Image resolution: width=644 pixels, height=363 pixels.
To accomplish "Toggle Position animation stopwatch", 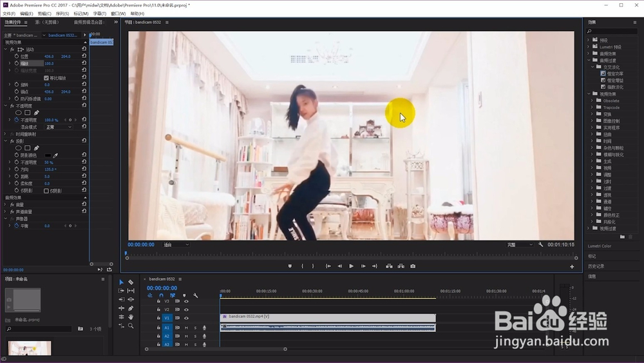I will pyautogui.click(x=17, y=56).
